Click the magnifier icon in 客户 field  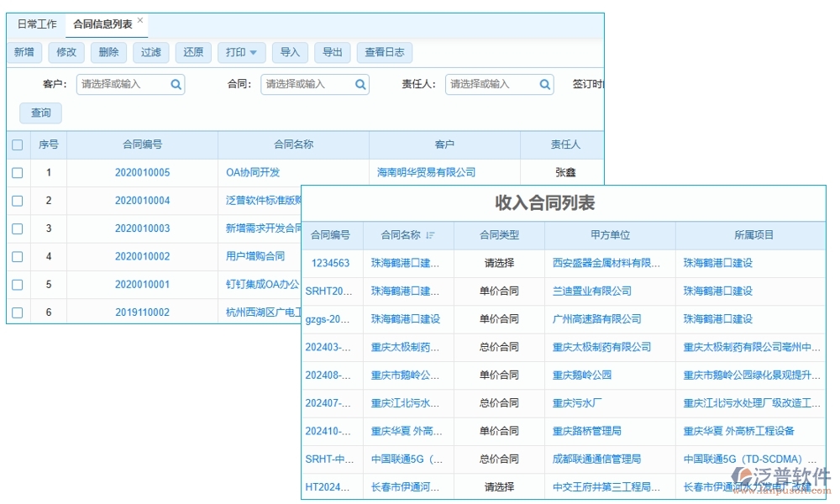pos(175,84)
